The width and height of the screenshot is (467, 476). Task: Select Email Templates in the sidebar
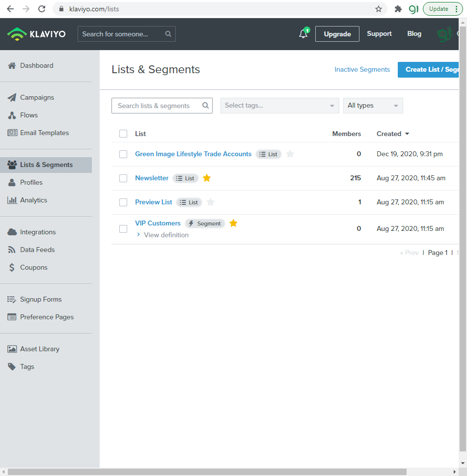46,133
